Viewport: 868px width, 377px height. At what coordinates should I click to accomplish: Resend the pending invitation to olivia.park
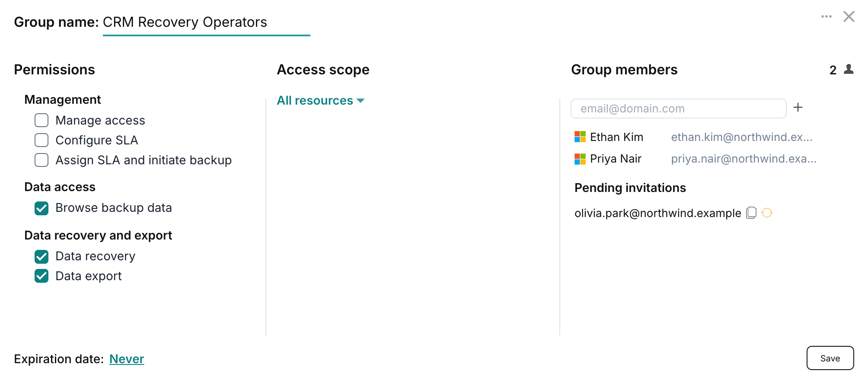[767, 213]
